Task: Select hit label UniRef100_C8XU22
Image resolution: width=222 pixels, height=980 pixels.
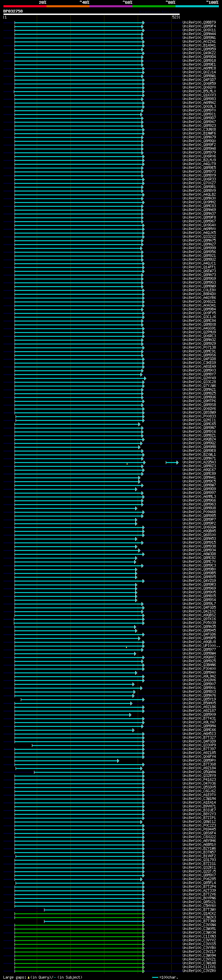Action: [199, 837]
